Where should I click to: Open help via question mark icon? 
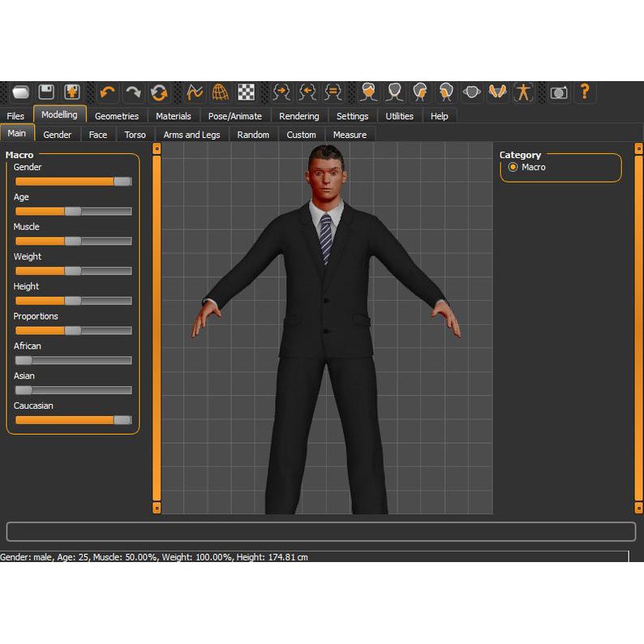pyautogui.click(x=584, y=92)
